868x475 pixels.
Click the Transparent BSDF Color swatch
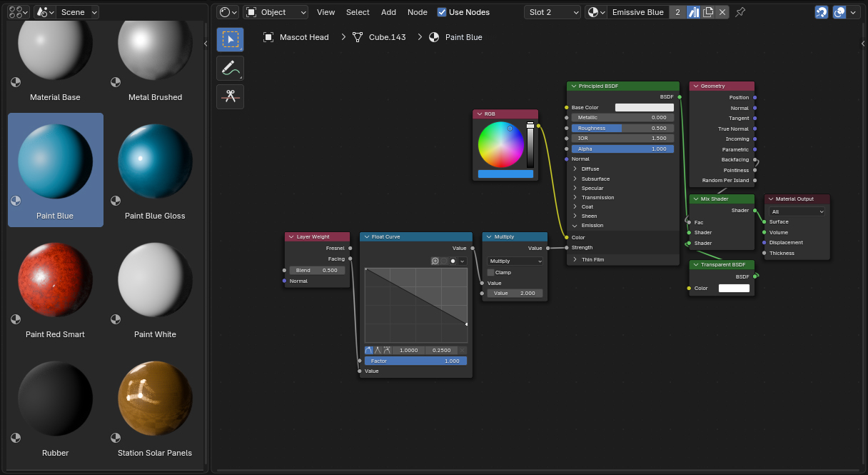point(734,288)
